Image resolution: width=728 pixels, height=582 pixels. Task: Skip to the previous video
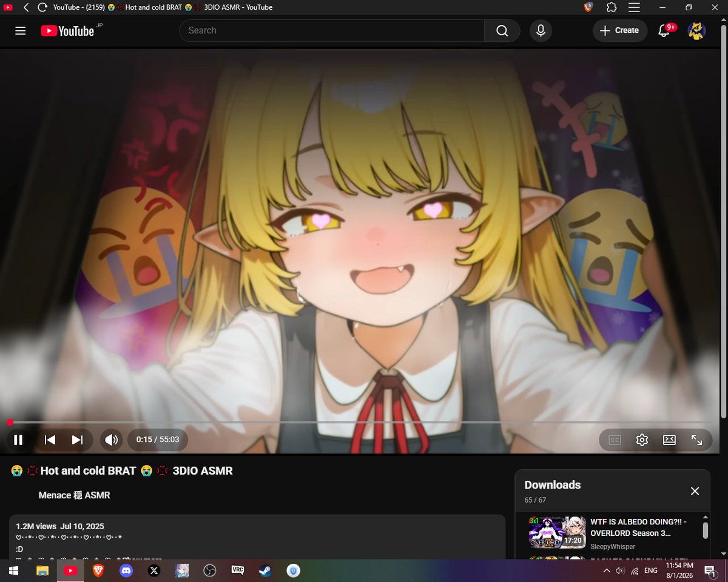click(x=50, y=440)
